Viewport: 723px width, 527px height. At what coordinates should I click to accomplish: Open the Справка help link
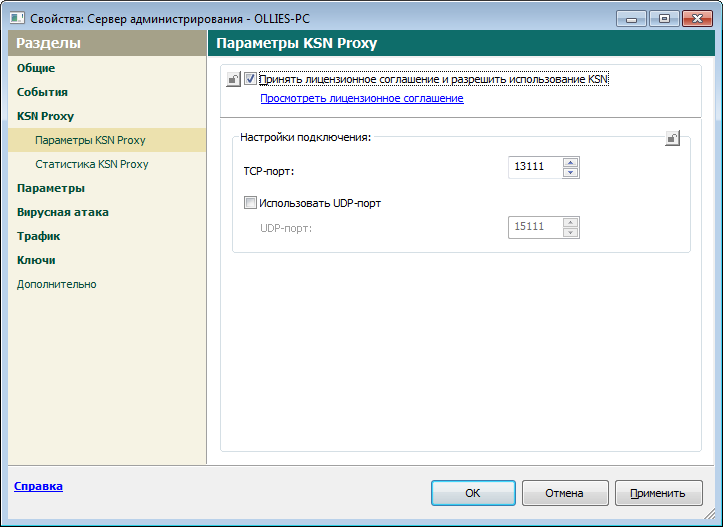click(x=38, y=486)
